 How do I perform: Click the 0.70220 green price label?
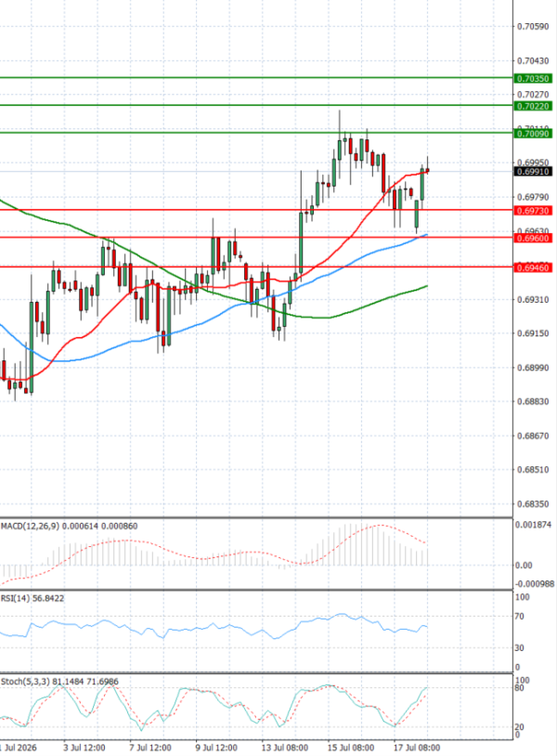tap(533, 106)
